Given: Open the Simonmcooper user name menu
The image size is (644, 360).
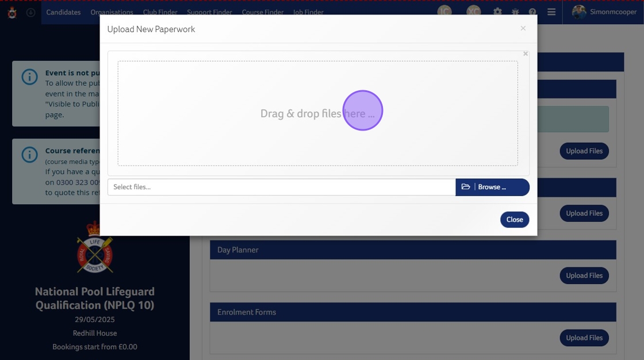Looking at the screenshot, I should pos(613,12).
